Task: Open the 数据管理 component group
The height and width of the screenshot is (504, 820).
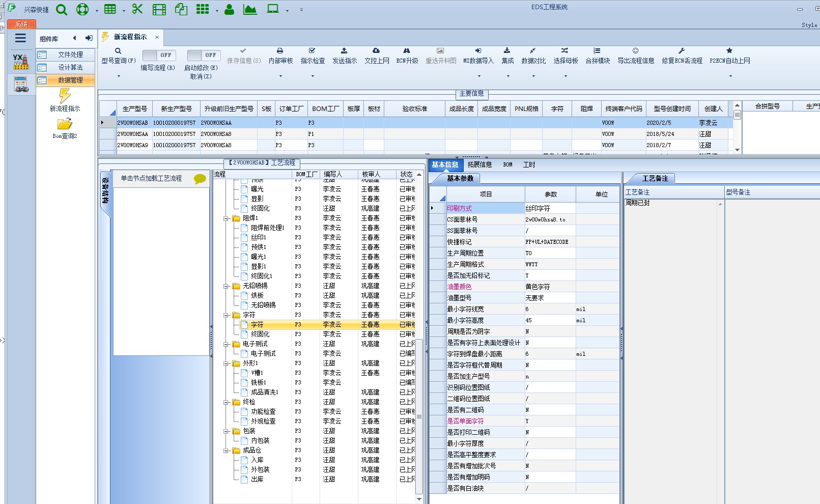Action: (66, 80)
